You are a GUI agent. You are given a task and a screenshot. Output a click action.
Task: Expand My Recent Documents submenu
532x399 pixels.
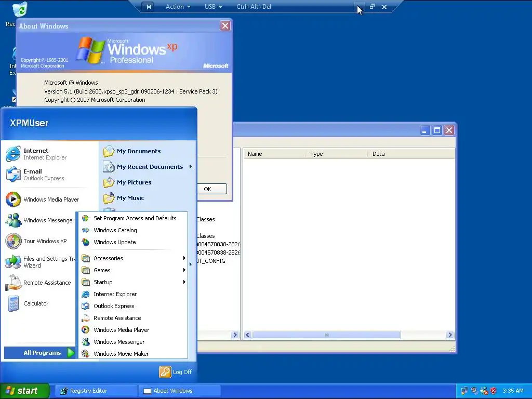click(x=148, y=167)
